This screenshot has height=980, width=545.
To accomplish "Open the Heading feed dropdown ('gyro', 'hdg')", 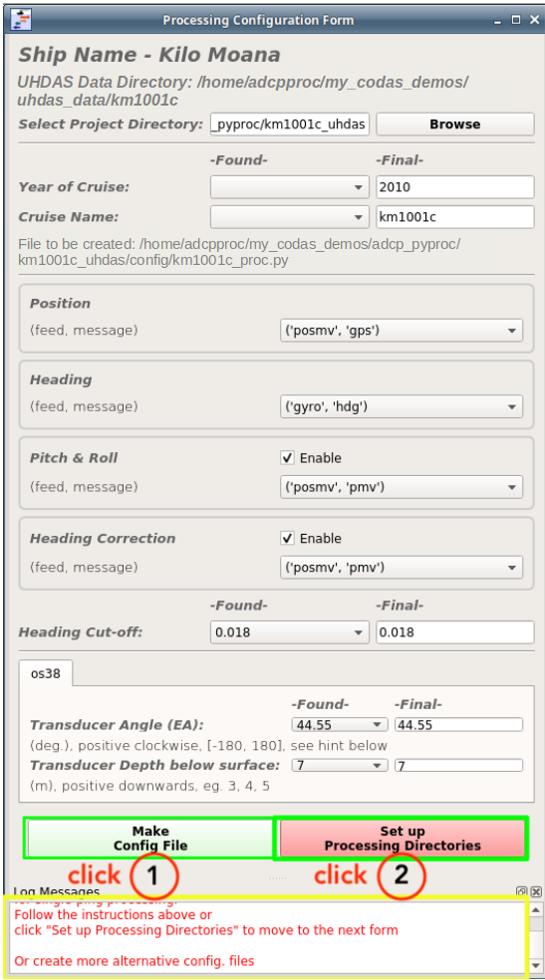I will coord(402,407).
